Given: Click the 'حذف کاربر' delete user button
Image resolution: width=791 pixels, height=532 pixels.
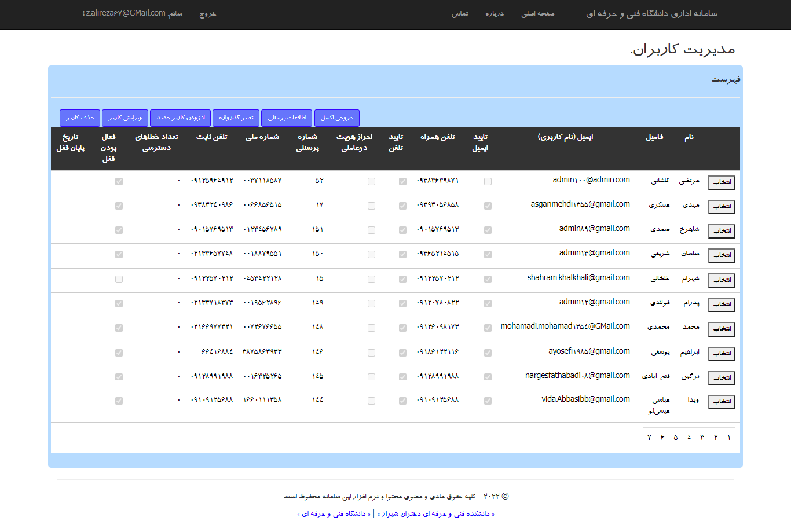Looking at the screenshot, I should coord(80,118).
